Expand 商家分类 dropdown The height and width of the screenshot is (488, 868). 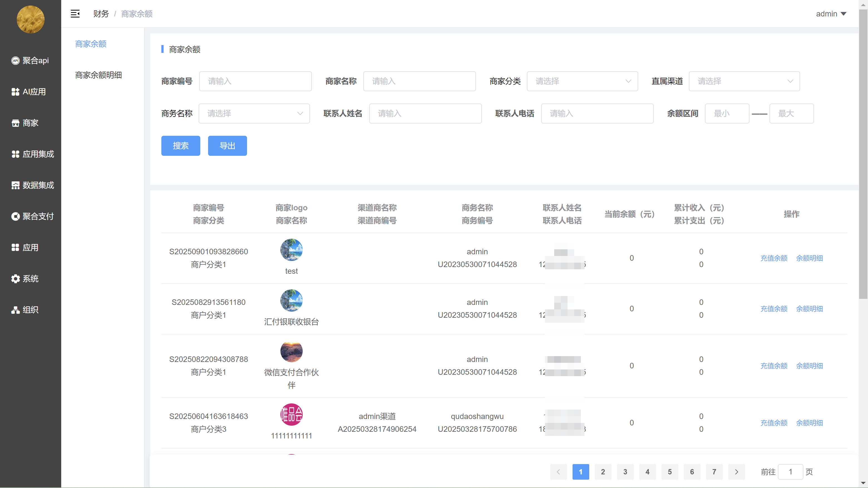pos(582,81)
